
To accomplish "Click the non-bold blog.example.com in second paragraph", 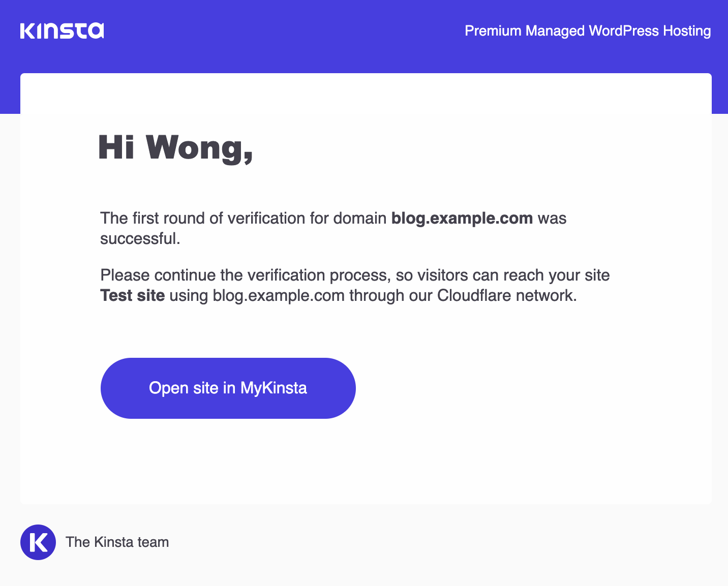I will [x=279, y=295].
